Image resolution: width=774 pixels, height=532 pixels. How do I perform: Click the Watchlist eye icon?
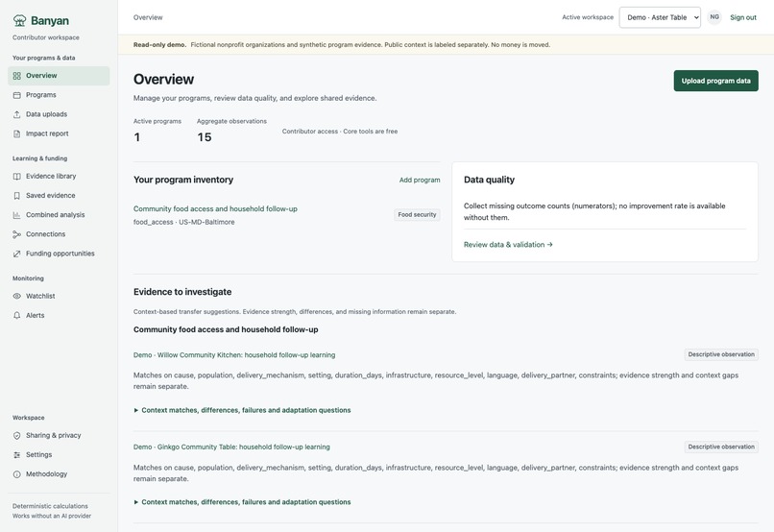tap(16, 296)
